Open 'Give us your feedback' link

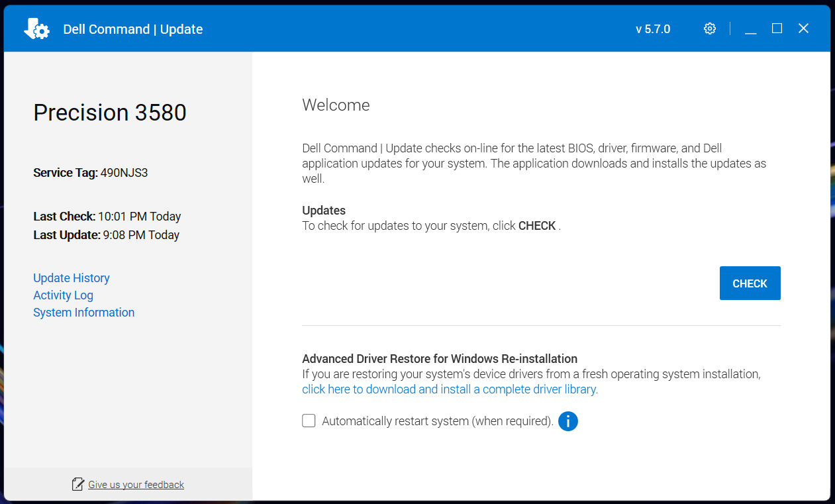coord(136,485)
